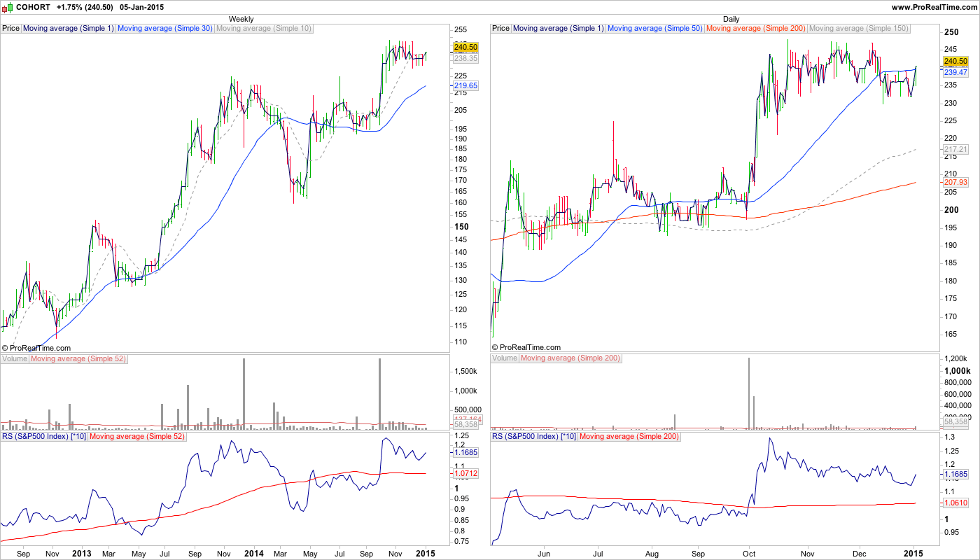
Task: Click the 2015 label on Daily time axis
Action: 913,553
